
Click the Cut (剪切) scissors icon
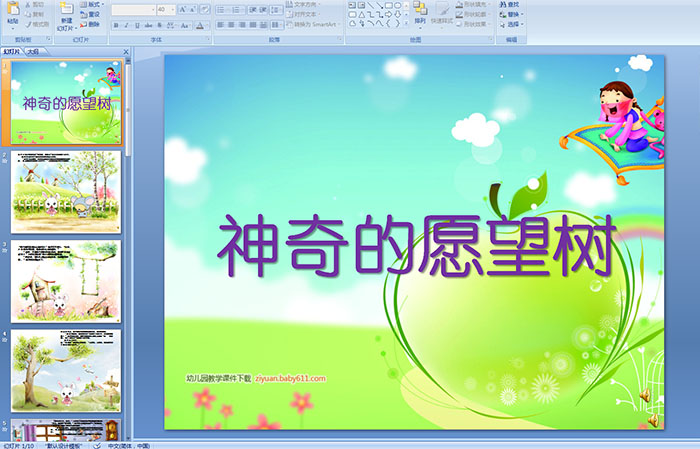(29, 5)
